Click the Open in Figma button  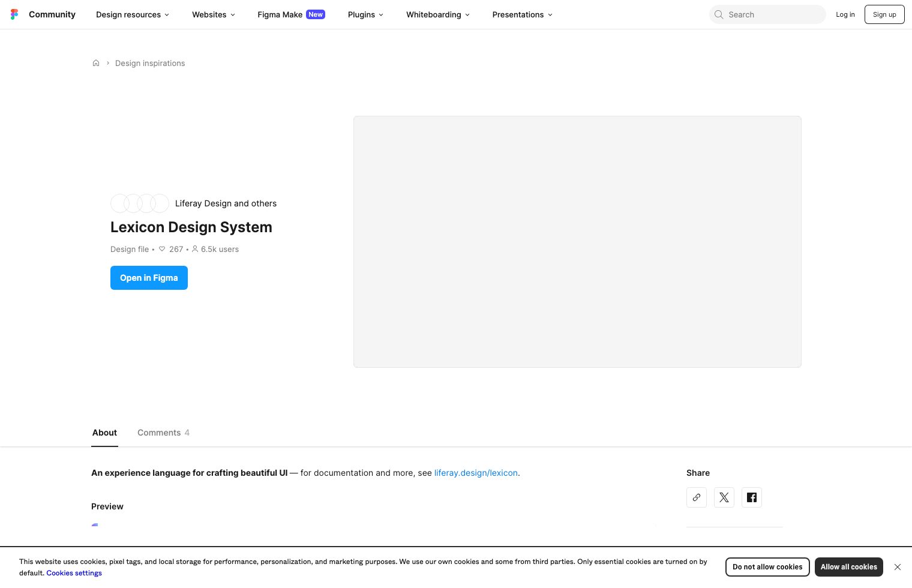point(149,278)
